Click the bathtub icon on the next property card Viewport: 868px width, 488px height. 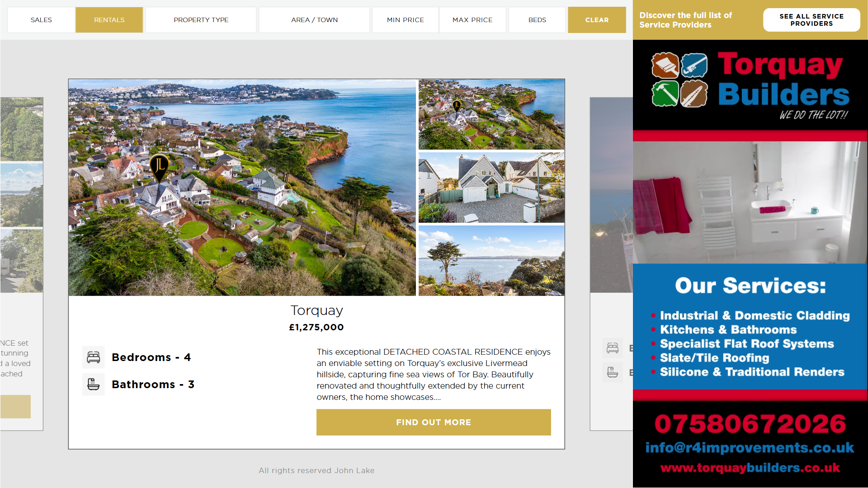tap(613, 373)
